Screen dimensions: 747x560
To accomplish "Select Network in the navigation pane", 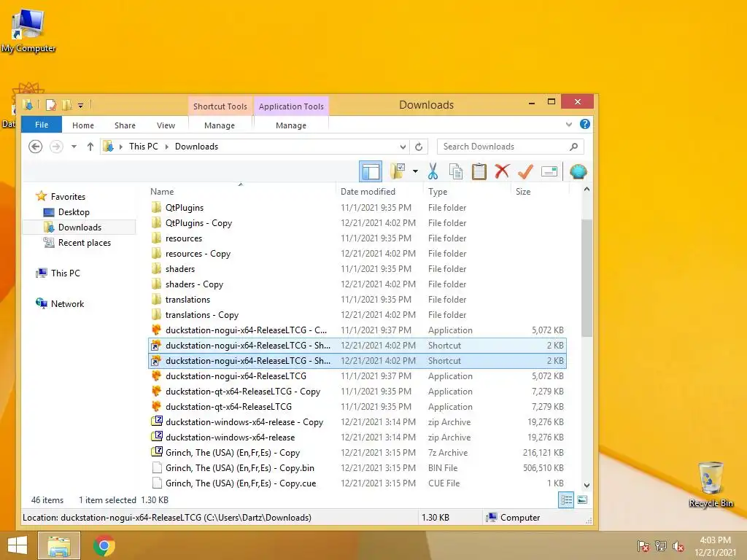I will 67,304.
